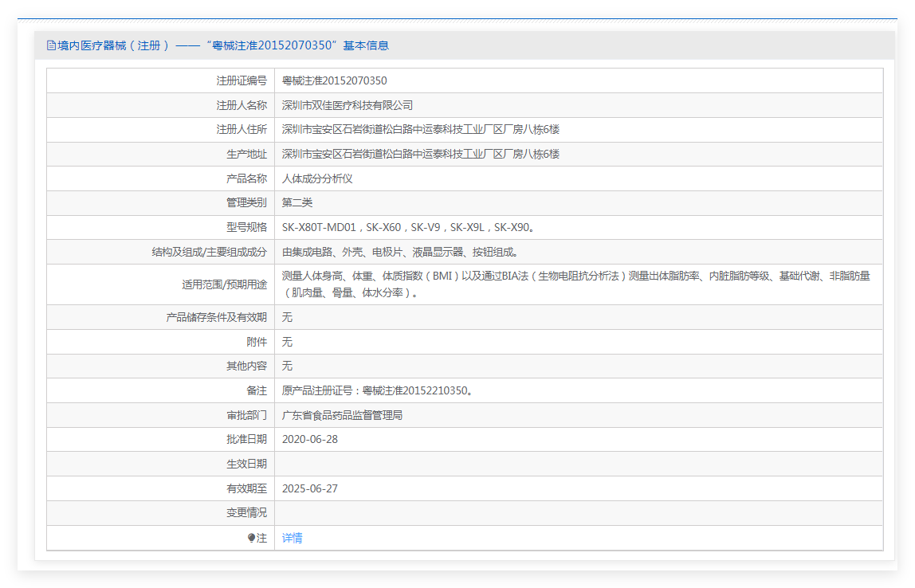Click the 有效期至 field label
Screen dimensions: 915x588
(x=247, y=489)
